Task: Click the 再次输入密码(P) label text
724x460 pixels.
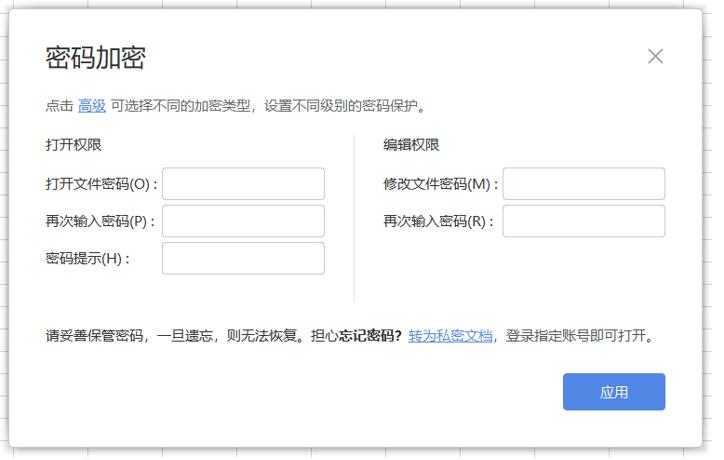Action: pyautogui.click(x=101, y=221)
